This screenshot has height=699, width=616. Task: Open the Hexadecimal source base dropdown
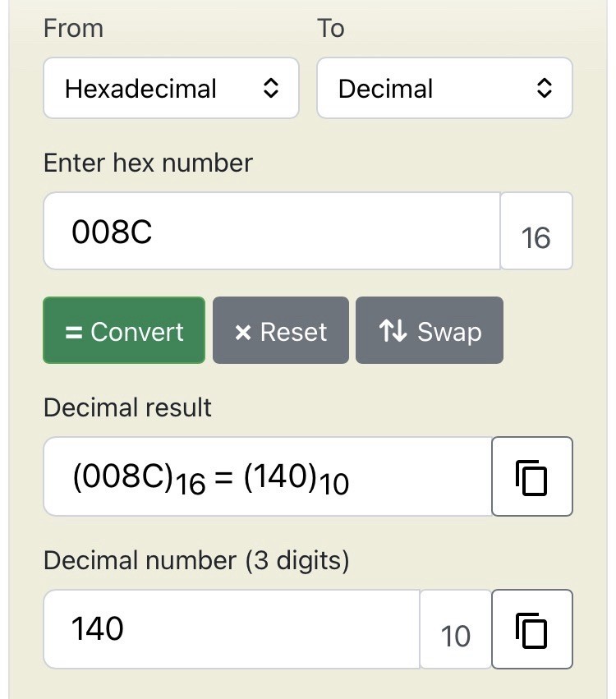click(x=170, y=89)
